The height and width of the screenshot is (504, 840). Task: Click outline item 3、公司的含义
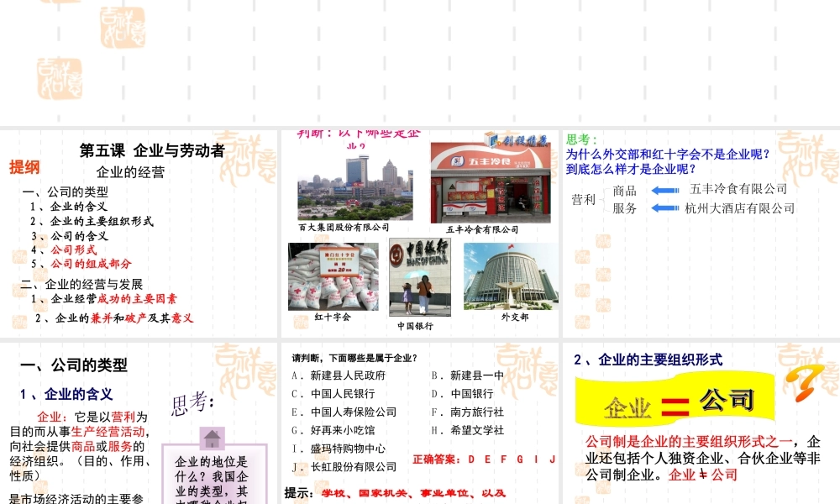70,236
